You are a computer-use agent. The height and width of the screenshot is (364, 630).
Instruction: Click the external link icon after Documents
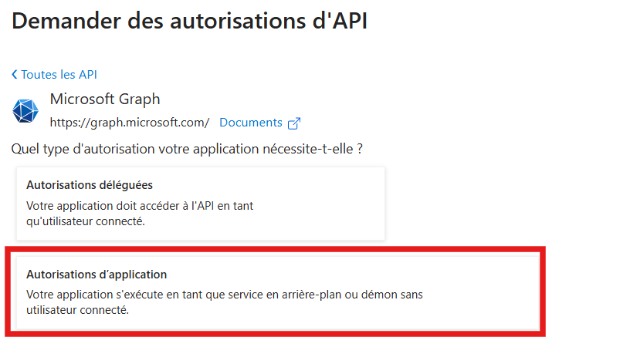tap(294, 123)
